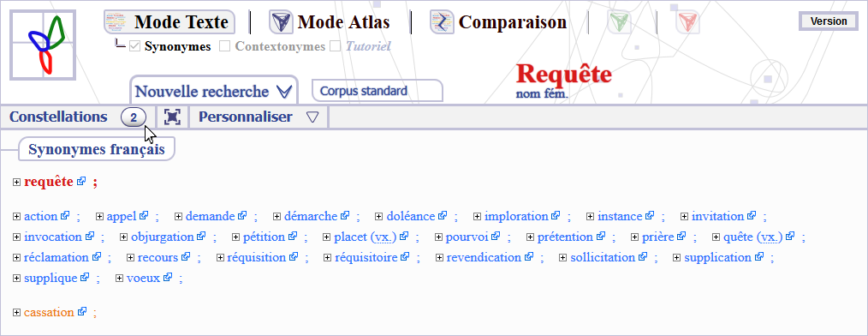This screenshot has width=868, height=336.
Task: Switch to Mode Atlas
Action: [330, 22]
